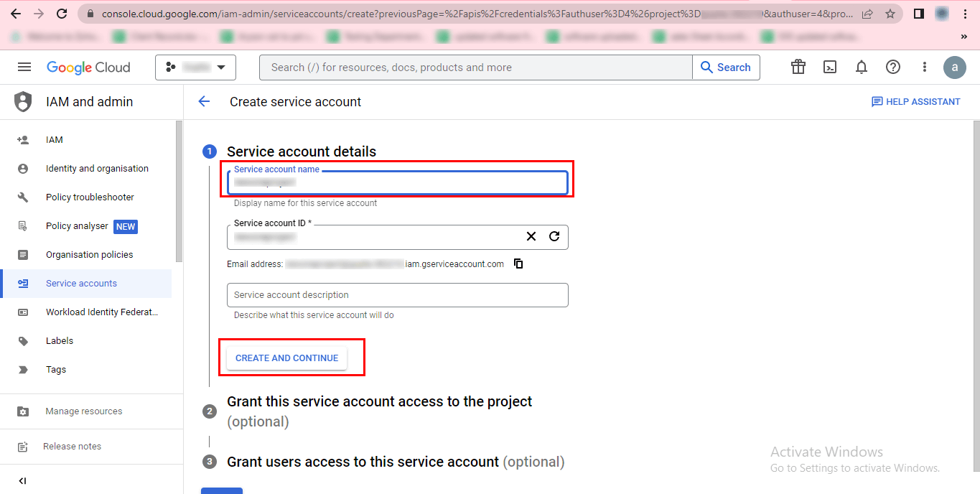This screenshot has height=494, width=980.
Task: Click the free trial gift icon
Action: pos(798,67)
